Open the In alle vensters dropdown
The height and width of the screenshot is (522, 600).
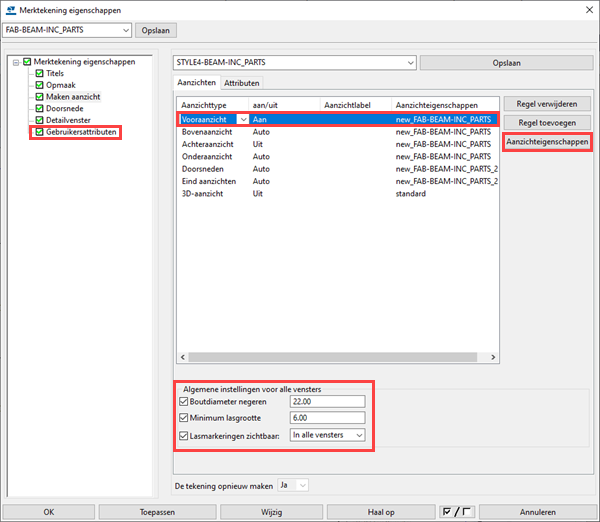click(x=328, y=435)
